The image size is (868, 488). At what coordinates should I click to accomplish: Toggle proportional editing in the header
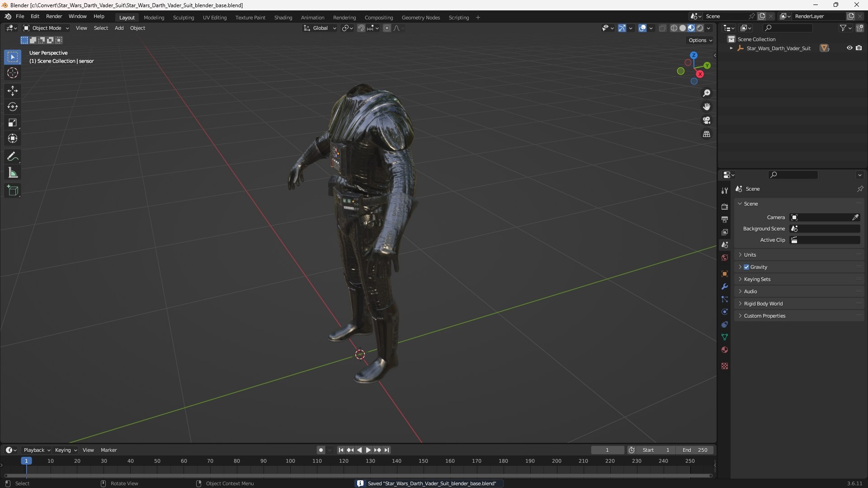click(x=387, y=28)
